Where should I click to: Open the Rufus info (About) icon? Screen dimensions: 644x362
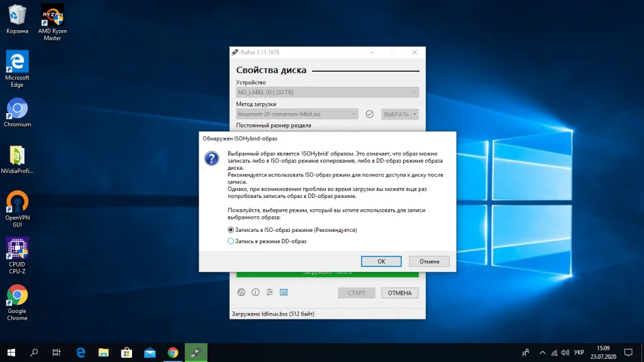click(255, 292)
